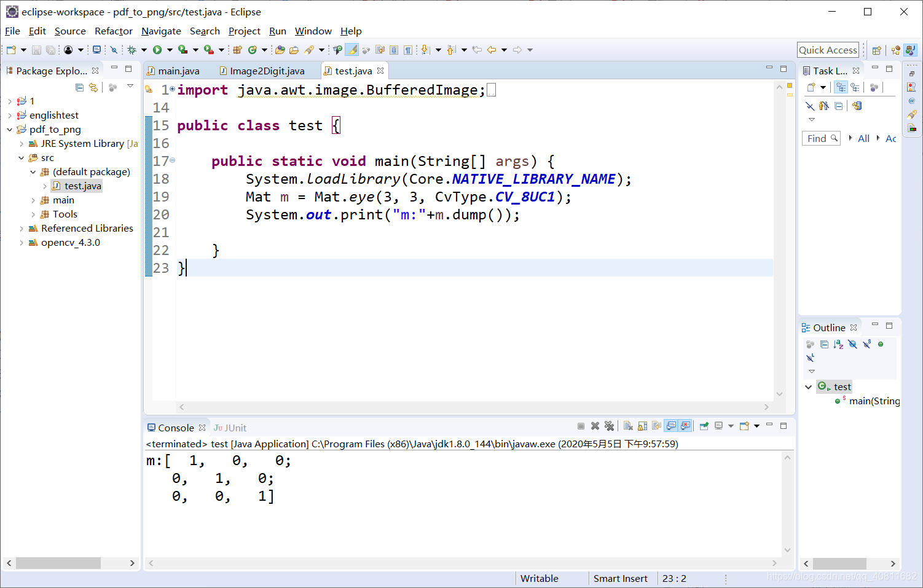The width and height of the screenshot is (923, 588).
Task: Save all open editors
Action: click(x=51, y=50)
